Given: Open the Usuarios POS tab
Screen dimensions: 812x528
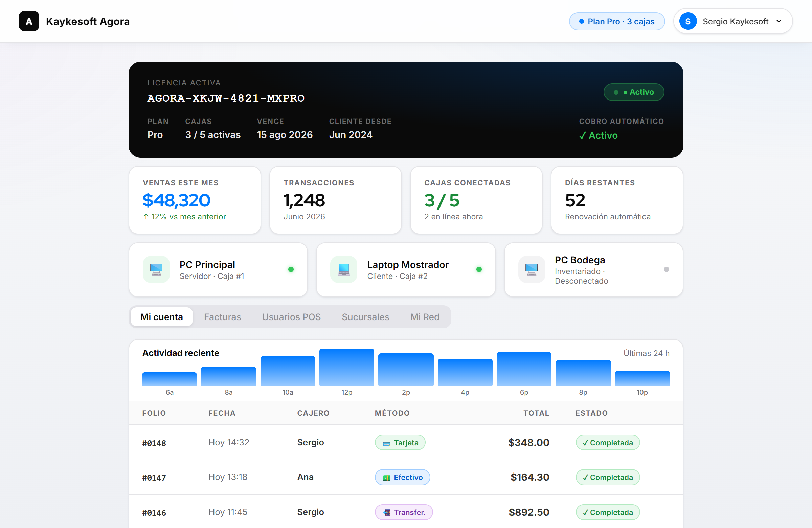Looking at the screenshot, I should pyautogui.click(x=291, y=317).
